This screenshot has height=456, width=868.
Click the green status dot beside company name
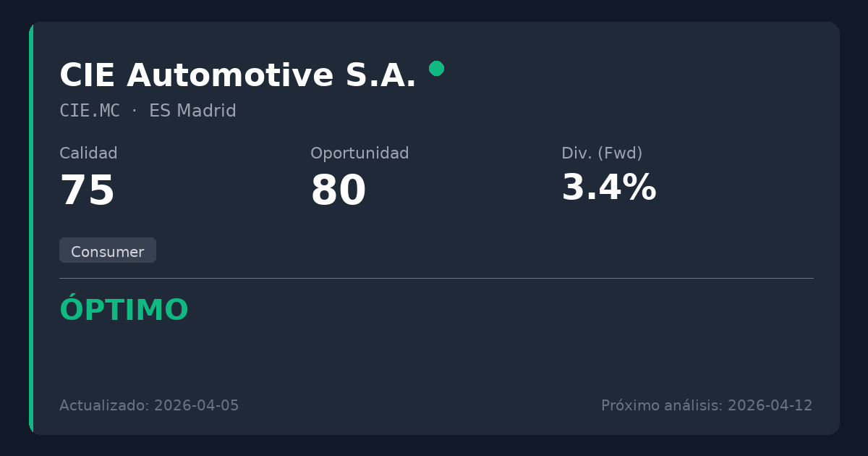(x=436, y=69)
